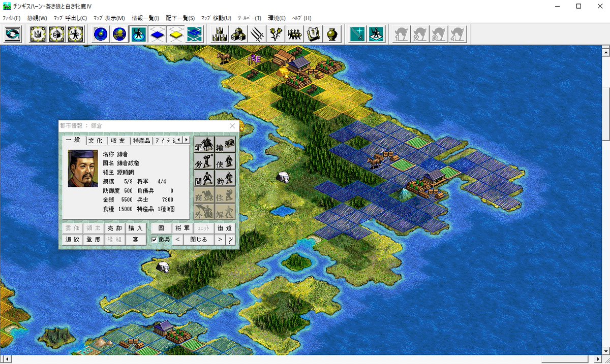
Task: Open the group-of-people list icon
Action: pyautogui.click(x=294, y=34)
